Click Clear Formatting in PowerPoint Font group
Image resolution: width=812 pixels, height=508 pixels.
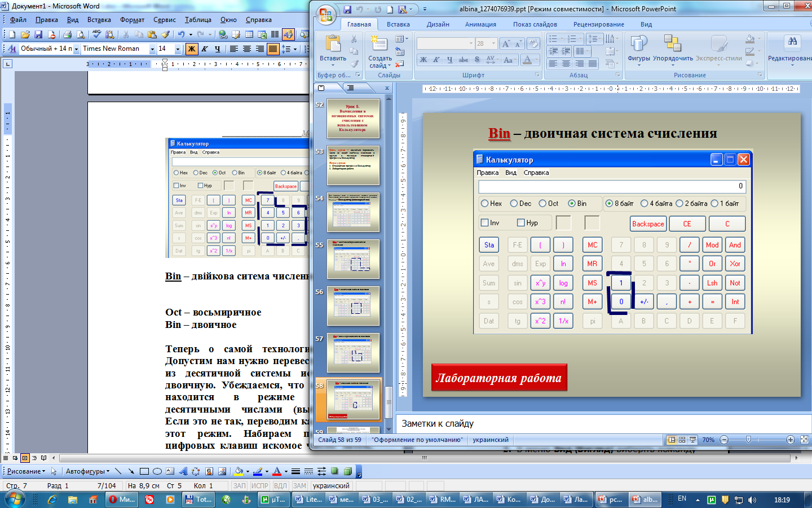coord(533,43)
